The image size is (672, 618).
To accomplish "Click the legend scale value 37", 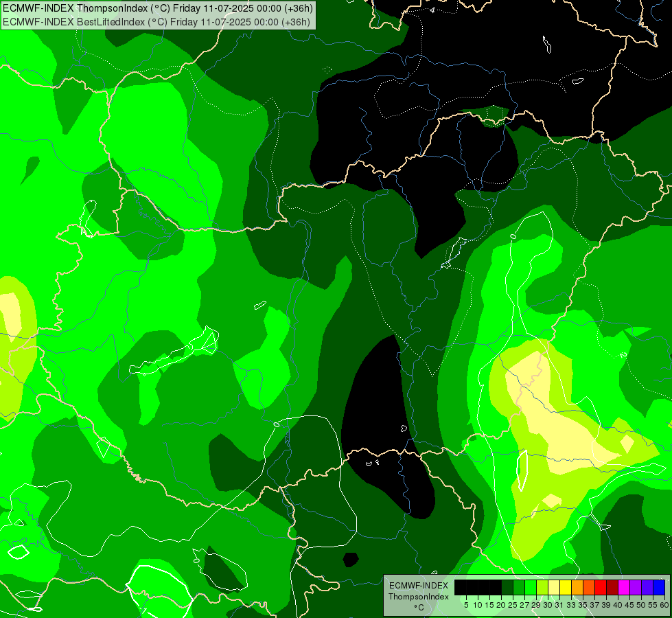I will tap(595, 605).
